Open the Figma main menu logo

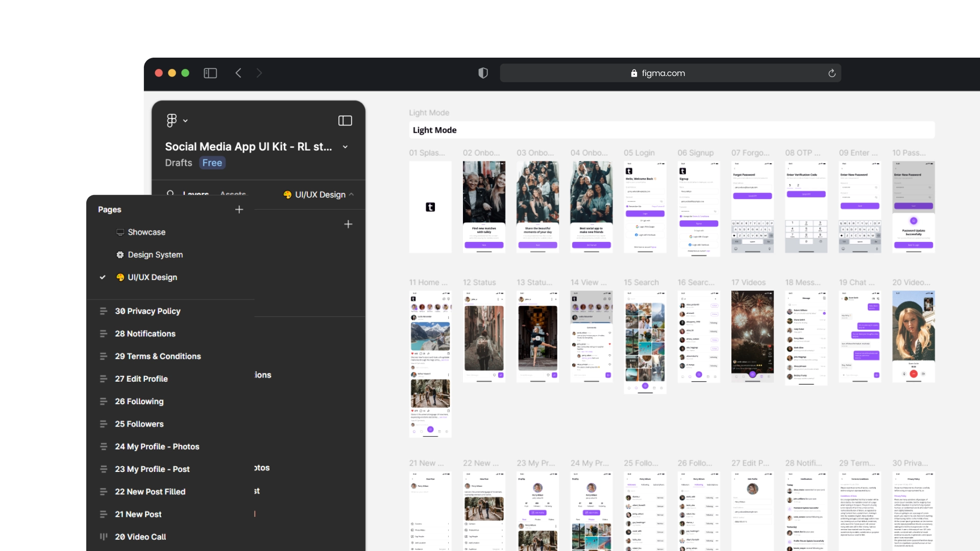[171, 120]
